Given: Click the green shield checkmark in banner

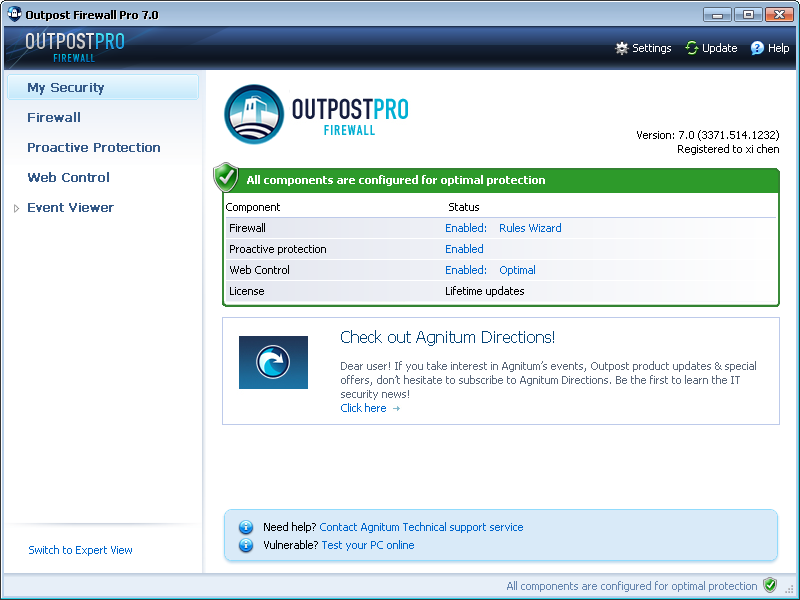Looking at the screenshot, I should (x=226, y=177).
